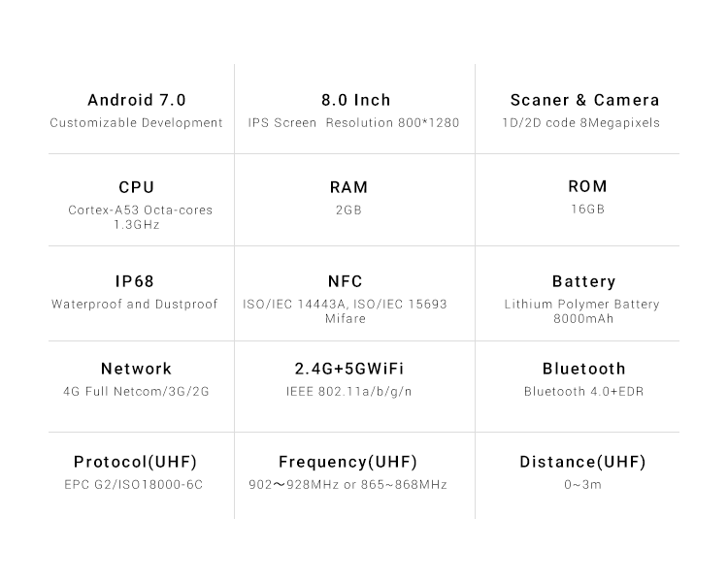
Task: Click the Frequency(UHF) heading
Action: (347, 462)
